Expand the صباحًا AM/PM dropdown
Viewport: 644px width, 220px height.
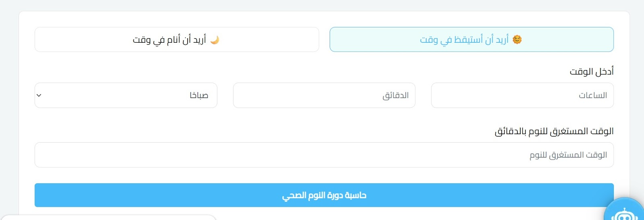(126, 95)
